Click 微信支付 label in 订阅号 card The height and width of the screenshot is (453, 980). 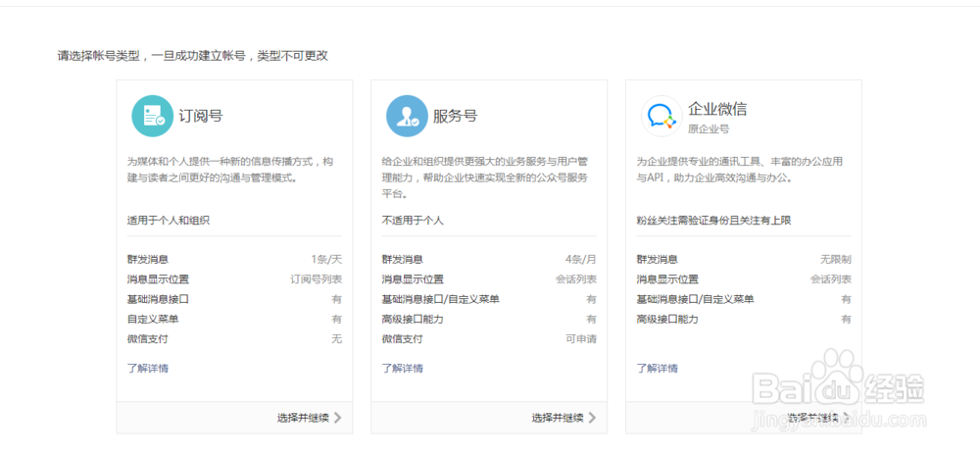pyautogui.click(x=148, y=339)
